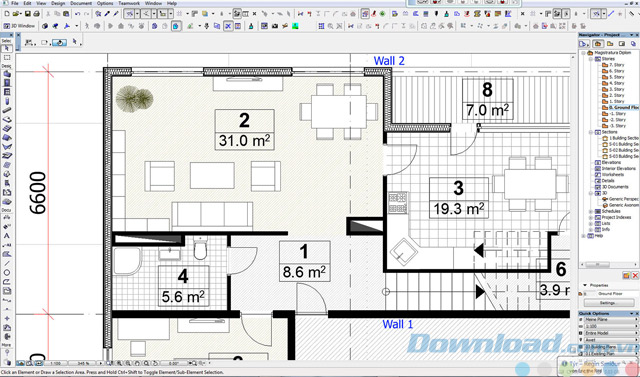Collapse the Stories tree node
Viewport: 640px width, 377px height.
591,59
